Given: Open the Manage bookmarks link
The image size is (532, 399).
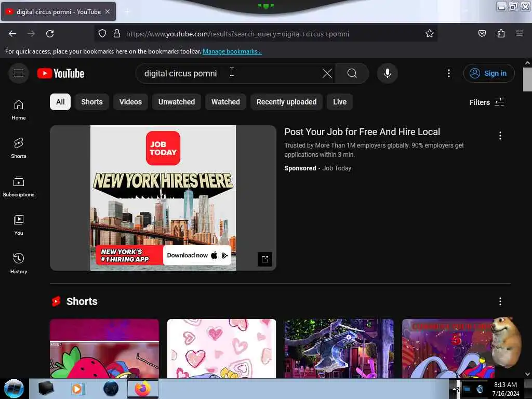Looking at the screenshot, I should tap(232, 51).
